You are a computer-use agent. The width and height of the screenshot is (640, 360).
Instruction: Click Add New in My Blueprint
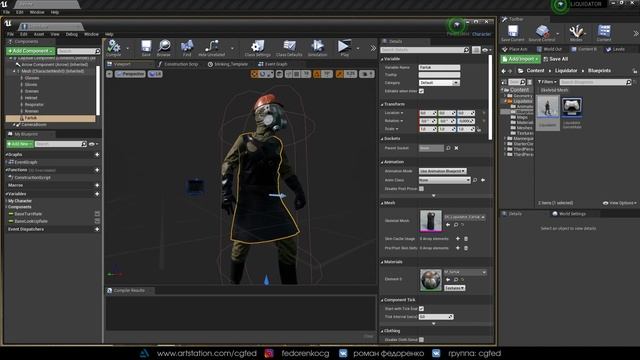pos(20,144)
